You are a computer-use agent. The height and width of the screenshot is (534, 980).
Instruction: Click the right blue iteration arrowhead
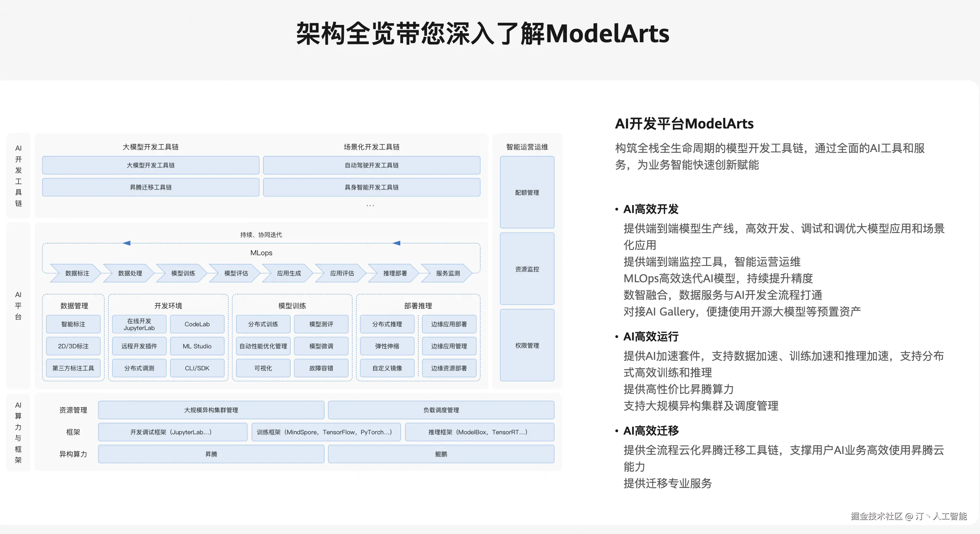[397, 243]
